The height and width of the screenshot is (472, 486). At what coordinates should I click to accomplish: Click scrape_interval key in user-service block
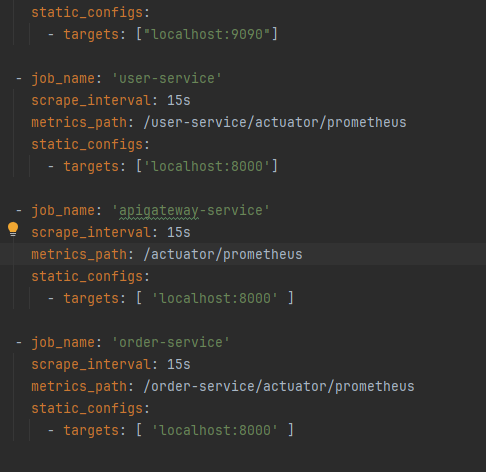pyautogui.click(x=91, y=101)
